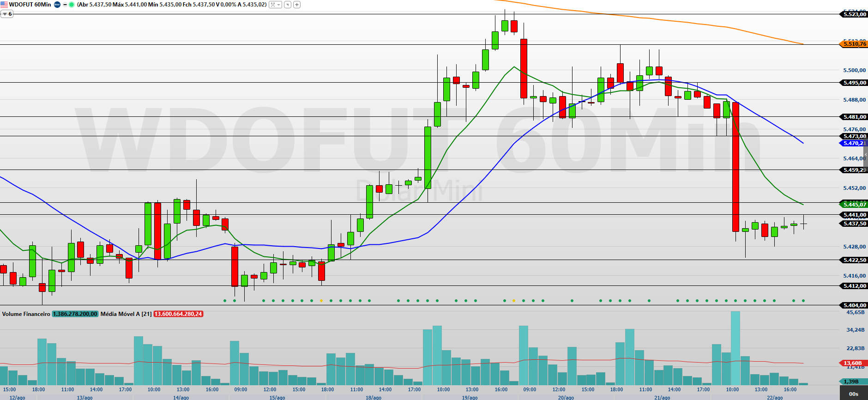The image size is (868, 400).
Task: Click the orange 5.510,76 moving average tag
Action: pos(853,44)
